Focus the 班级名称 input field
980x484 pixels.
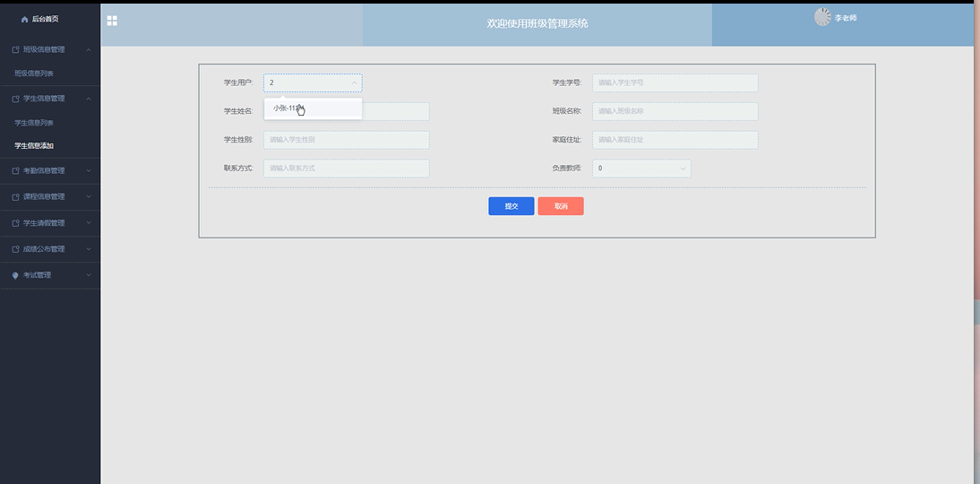coord(675,111)
